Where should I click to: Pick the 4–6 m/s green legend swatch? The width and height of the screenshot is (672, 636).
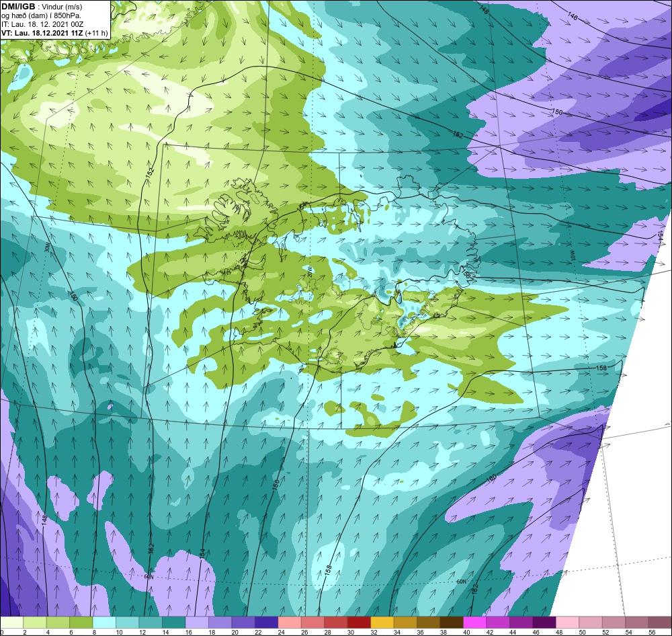pyautogui.click(x=58, y=623)
